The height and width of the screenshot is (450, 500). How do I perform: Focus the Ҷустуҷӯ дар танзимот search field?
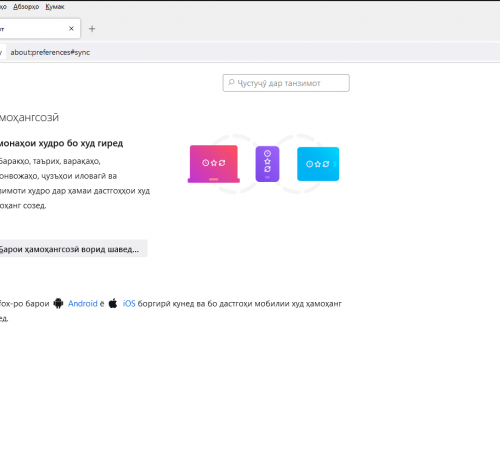point(286,83)
